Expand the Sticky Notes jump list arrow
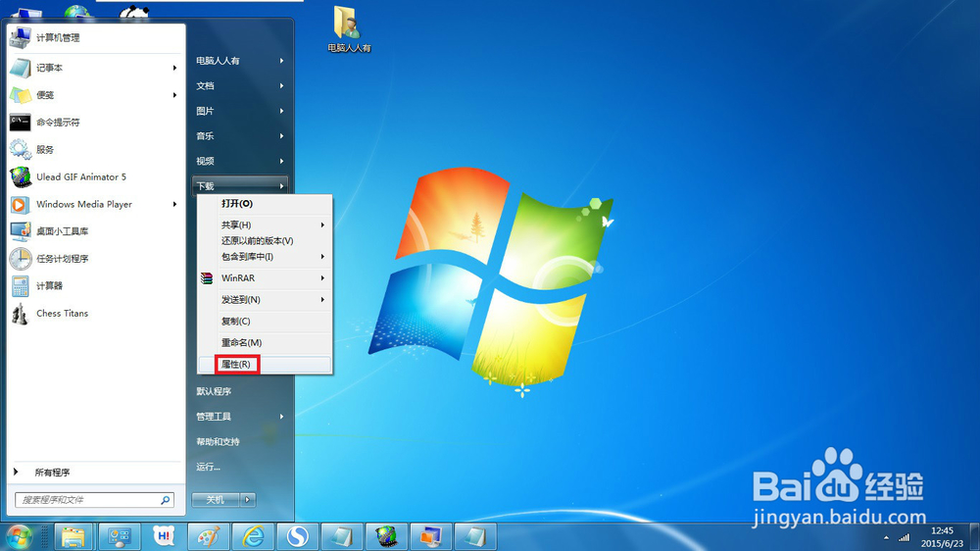The height and width of the screenshot is (551, 980). pos(175,95)
